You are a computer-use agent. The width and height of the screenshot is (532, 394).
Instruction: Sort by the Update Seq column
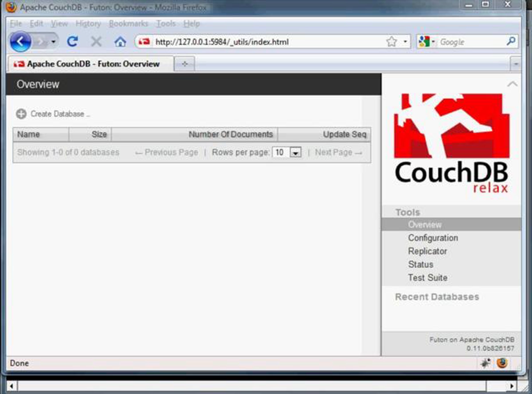[x=325, y=135]
